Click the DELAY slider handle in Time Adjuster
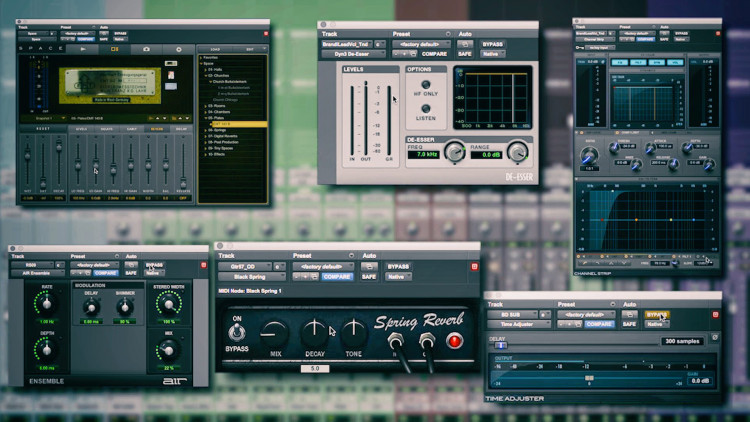750x422 pixels. point(500,345)
